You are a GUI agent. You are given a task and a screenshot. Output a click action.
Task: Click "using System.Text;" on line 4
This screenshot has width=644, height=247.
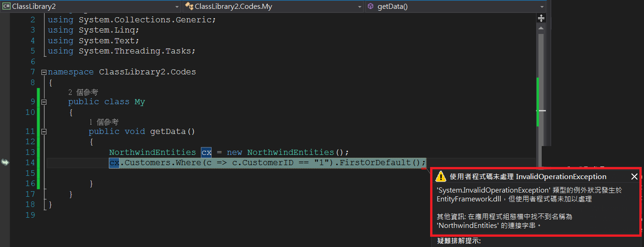93,40
